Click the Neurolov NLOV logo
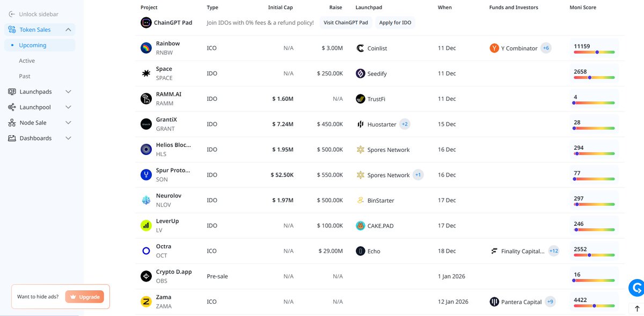This screenshot has width=644, height=316. click(x=146, y=200)
